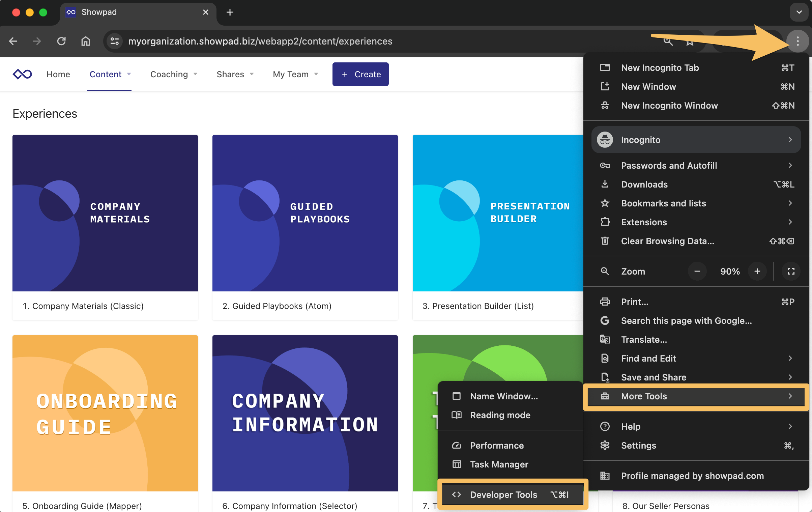This screenshot has height=512, width=812.
Task: Open Settings from Chrome menu
Action: 696,446
